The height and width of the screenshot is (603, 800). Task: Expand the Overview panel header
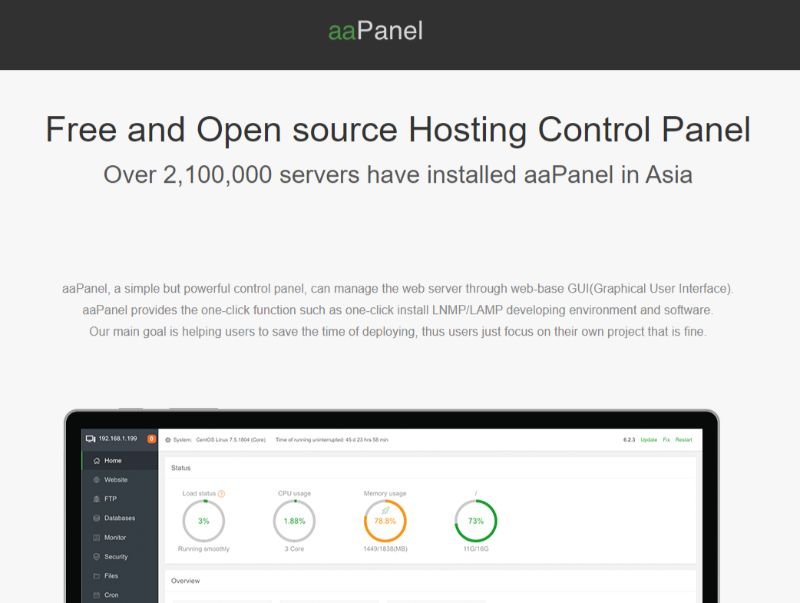pyautogui.click(x=186, y=580)
